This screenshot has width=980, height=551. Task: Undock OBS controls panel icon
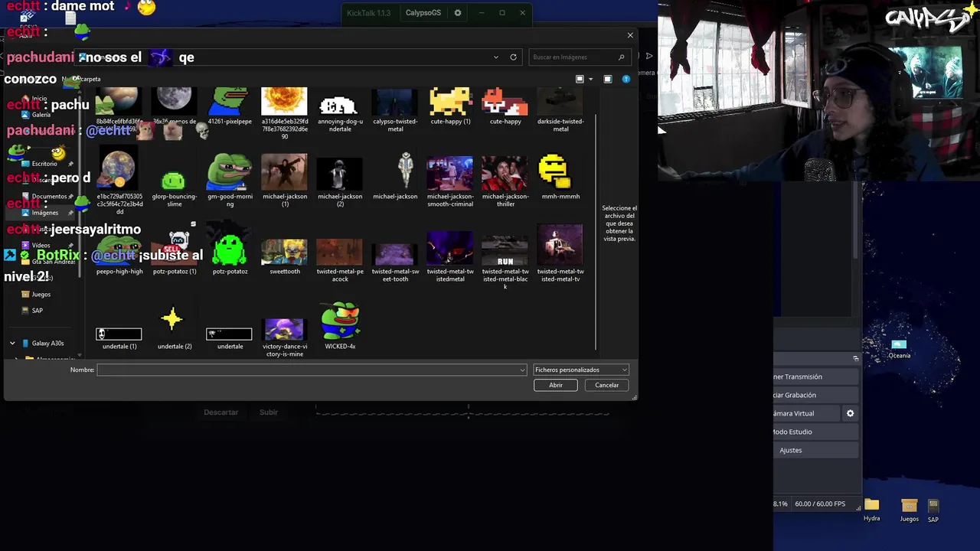point(855,358)
